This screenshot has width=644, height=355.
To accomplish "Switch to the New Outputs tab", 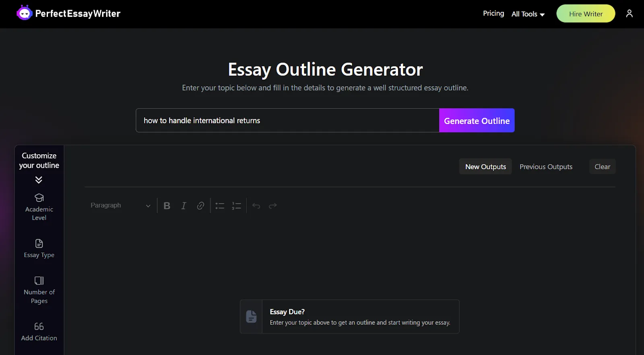I will (x=485, y=166).
